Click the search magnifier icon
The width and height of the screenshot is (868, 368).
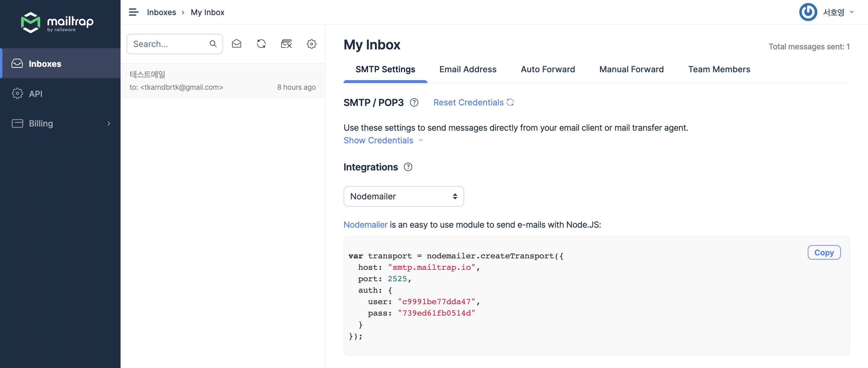coord(213,44)
